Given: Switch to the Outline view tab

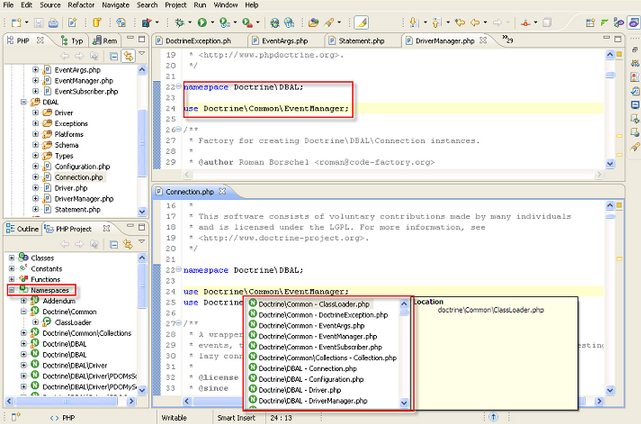Looking at the screenshot, I should [22, 229].
